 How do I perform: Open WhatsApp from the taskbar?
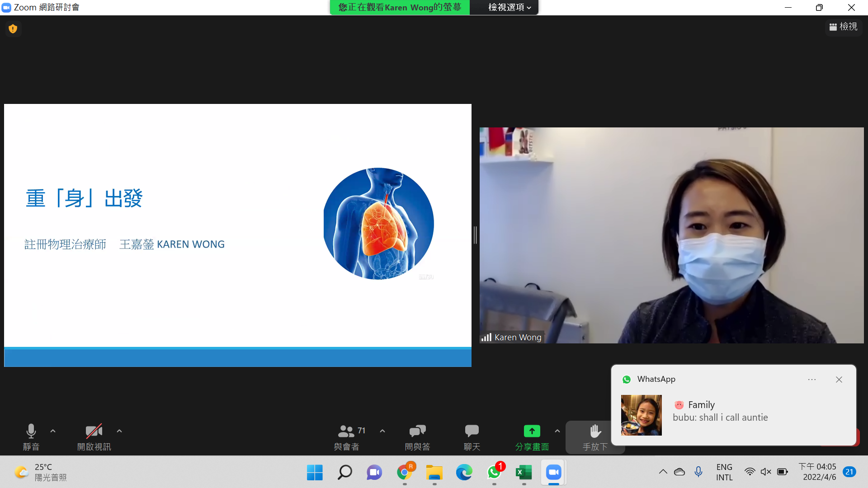tap(494, 473)
